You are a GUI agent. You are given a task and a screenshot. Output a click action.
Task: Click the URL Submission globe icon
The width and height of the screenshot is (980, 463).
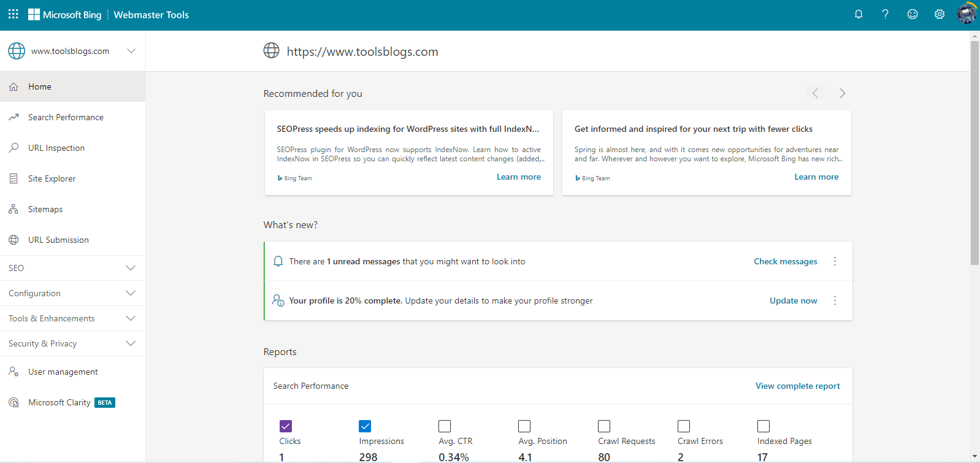[13, 240]
